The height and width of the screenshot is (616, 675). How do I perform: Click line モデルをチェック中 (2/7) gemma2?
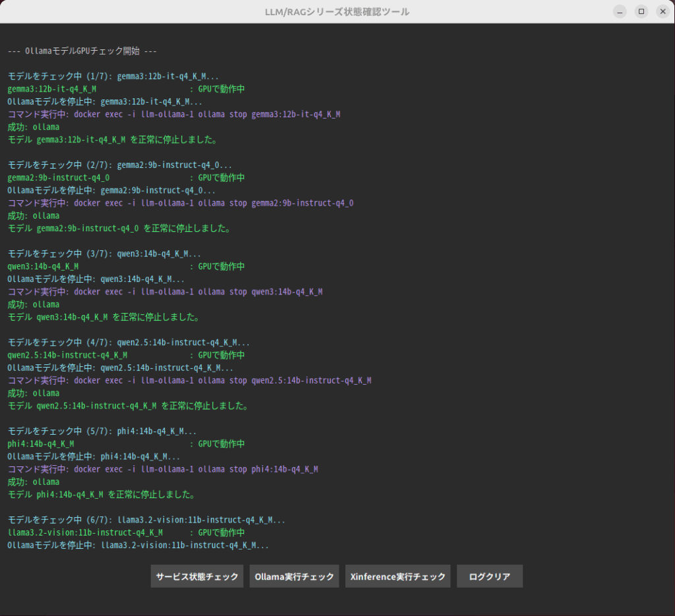coord(120,165)
